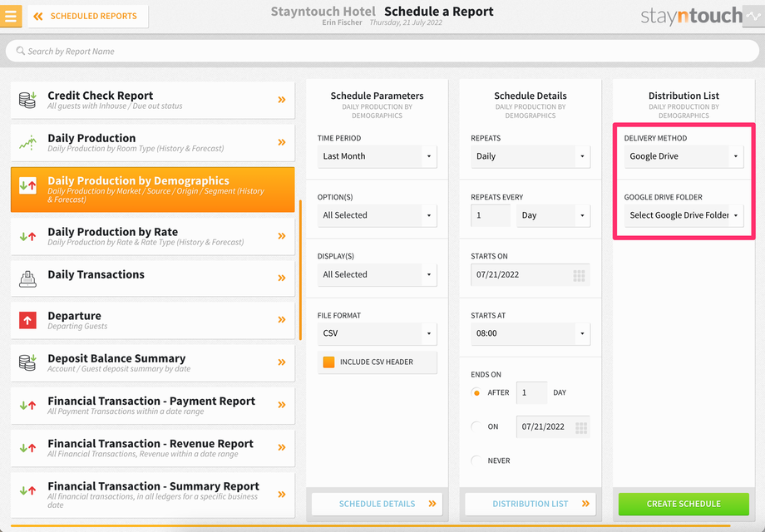Click the Starts On date field
This screenshot has height=532, width=765.
tap(531, 275)
